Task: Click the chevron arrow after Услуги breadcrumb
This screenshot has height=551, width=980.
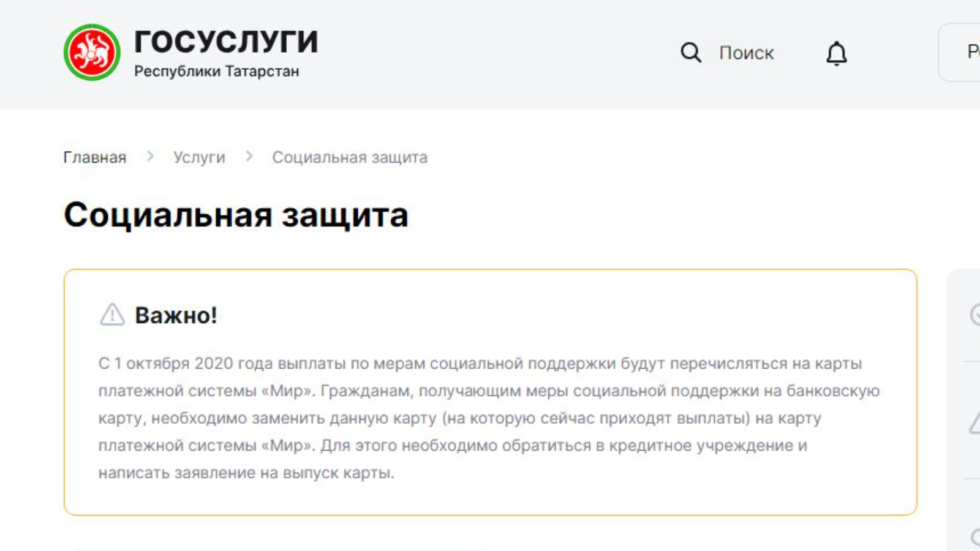Action: (x=249, y=157)
